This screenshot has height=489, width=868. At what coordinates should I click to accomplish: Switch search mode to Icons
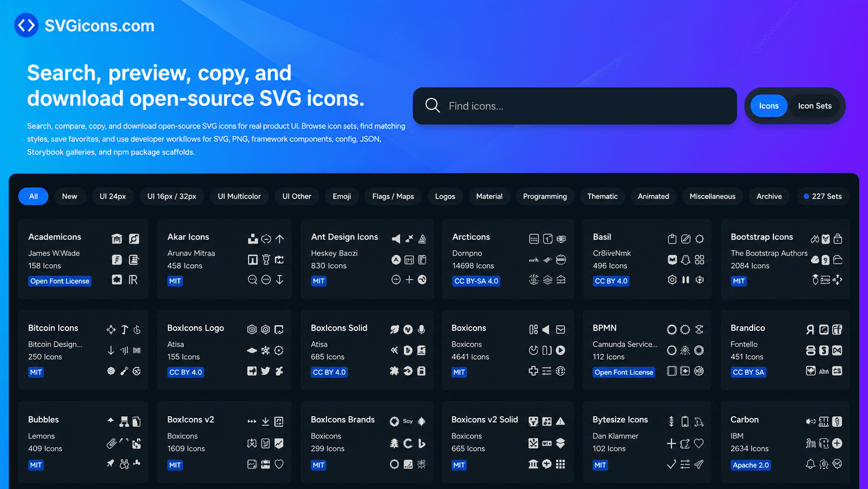tap(769, 106)
